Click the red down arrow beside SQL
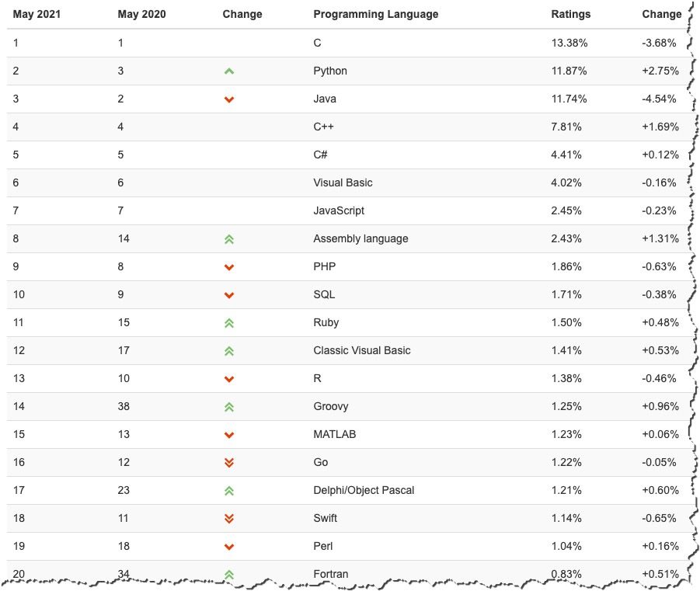 tap(229, 295)
